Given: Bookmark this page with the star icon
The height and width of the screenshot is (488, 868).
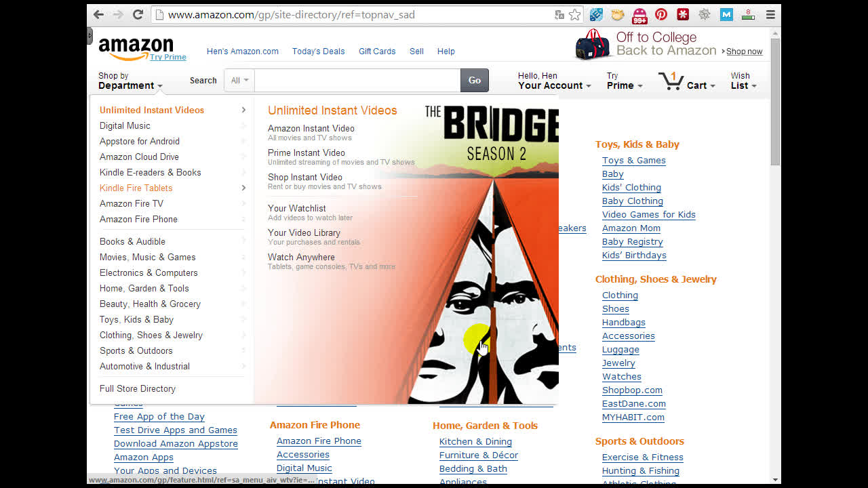Looking at the screenshot, I should click(x=574, y=14).
